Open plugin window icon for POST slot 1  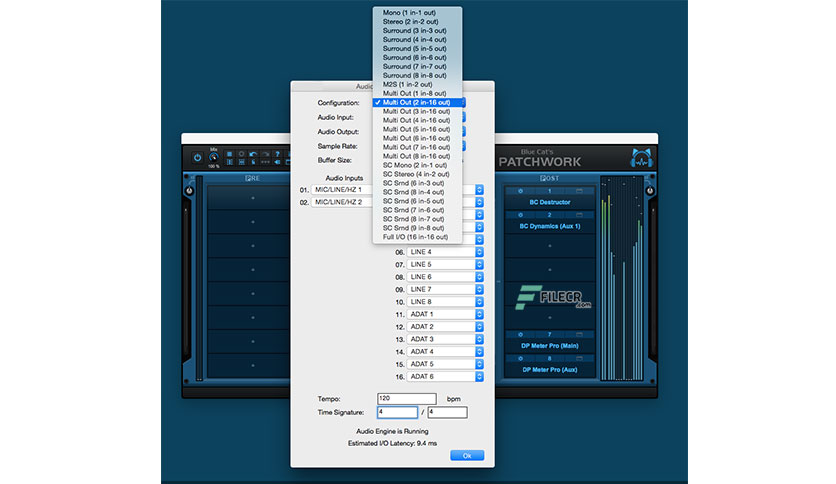(579, 191)
